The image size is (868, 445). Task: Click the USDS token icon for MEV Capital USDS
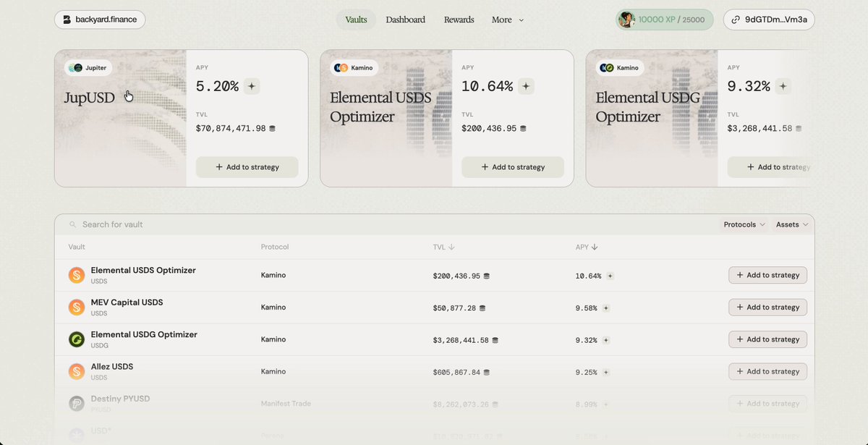tap(77, 308)
